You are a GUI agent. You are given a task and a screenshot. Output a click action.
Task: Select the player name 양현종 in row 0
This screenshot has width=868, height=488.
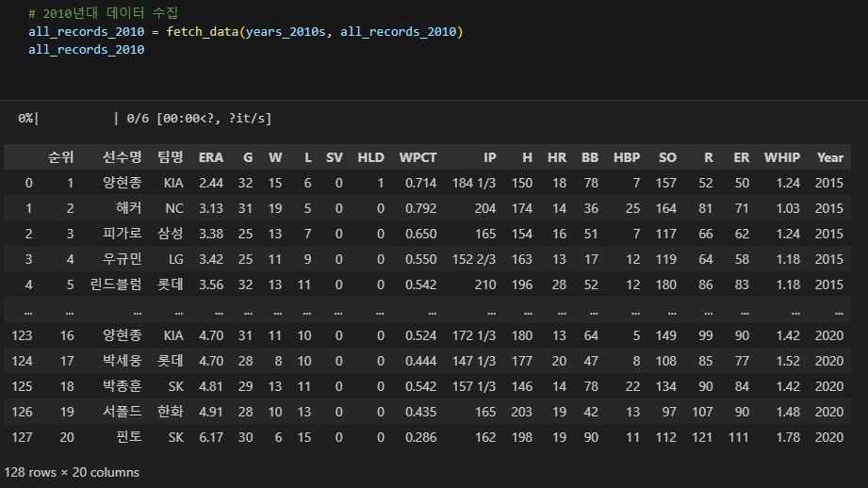122,183
